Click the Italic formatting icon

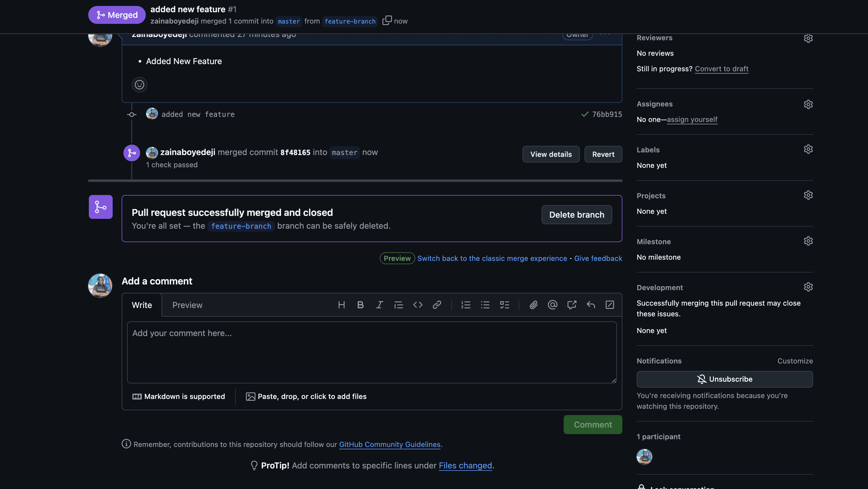pos(379,305)
